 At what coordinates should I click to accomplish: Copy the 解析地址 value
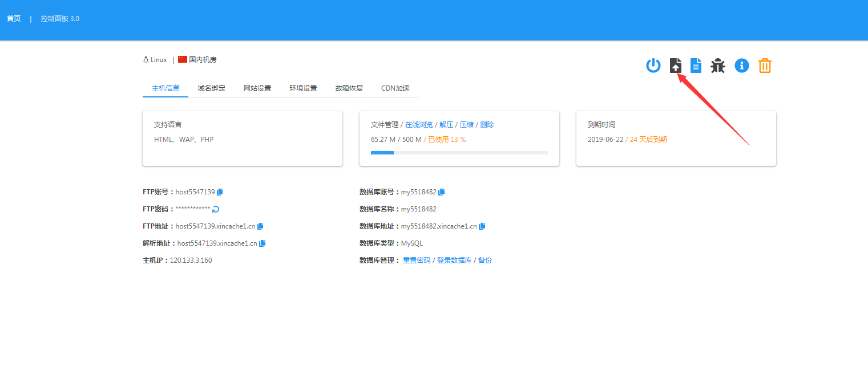point(263,243)
